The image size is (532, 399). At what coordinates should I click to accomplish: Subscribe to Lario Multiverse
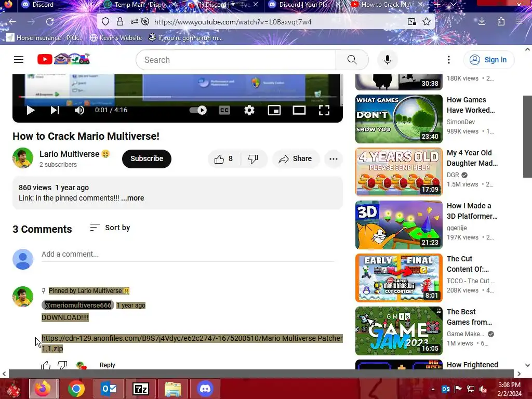click(x=147, y=159)
